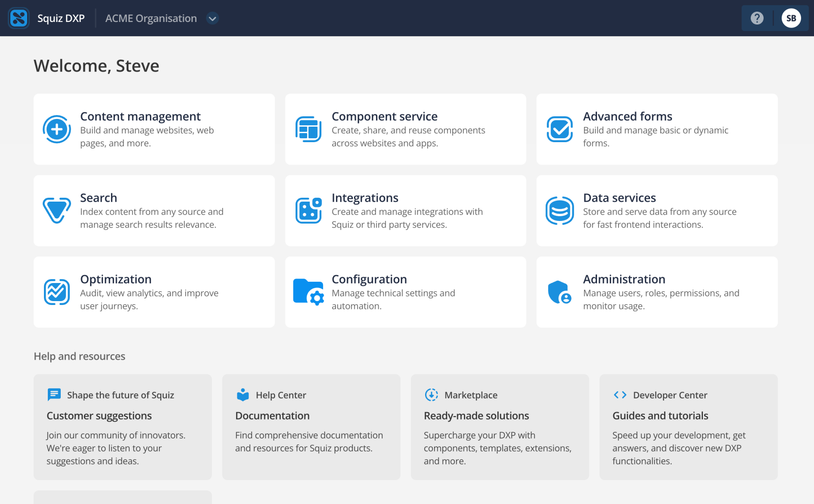Image resolution: width=814 pixels, height=504 pixels.
Task: Click the Shape the future chat icon
Action: tap(54, 395)
